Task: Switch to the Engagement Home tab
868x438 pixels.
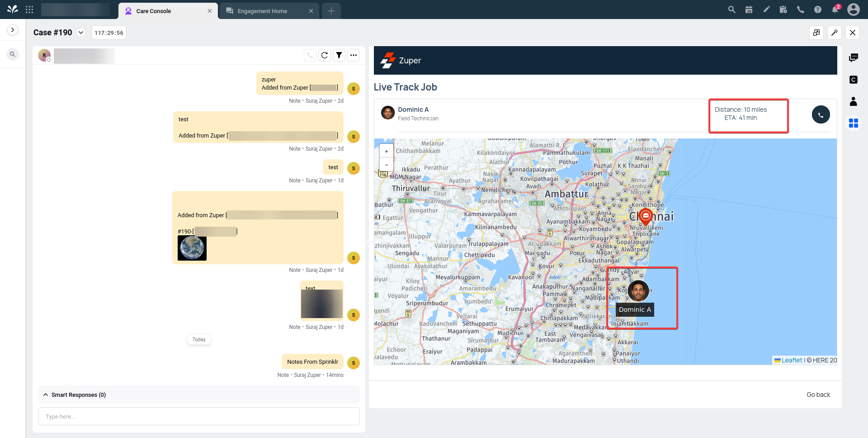Action: 262,11
